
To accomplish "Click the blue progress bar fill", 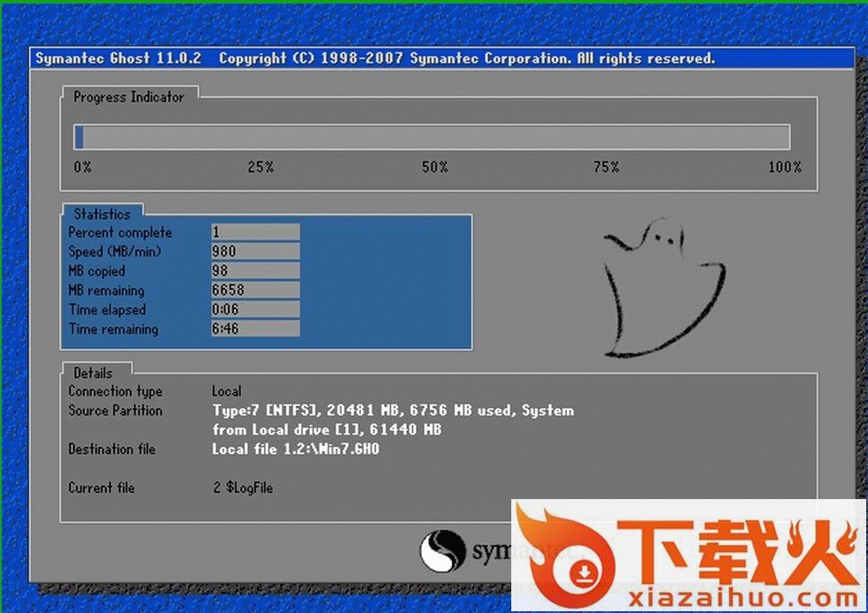I will (x=79, y=137).
